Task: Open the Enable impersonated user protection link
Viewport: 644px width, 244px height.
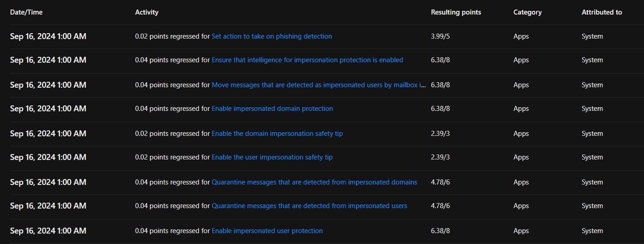Action: [267, 231]
